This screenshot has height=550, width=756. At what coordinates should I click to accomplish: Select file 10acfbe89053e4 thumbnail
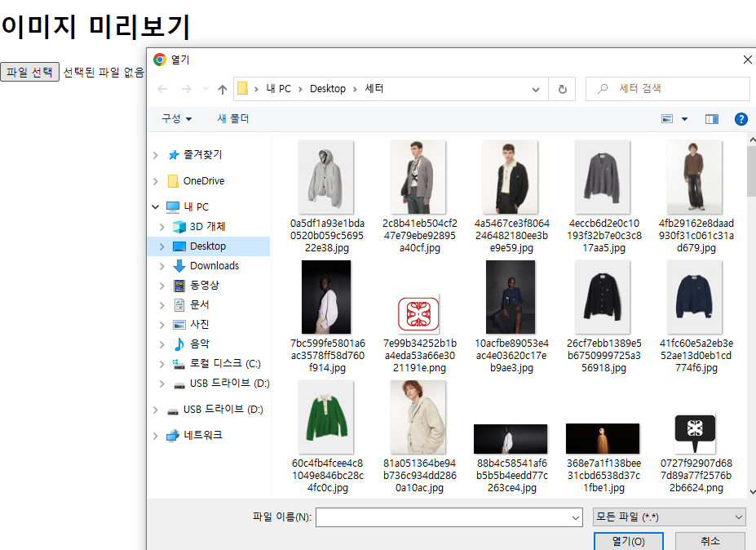(511, 297)
